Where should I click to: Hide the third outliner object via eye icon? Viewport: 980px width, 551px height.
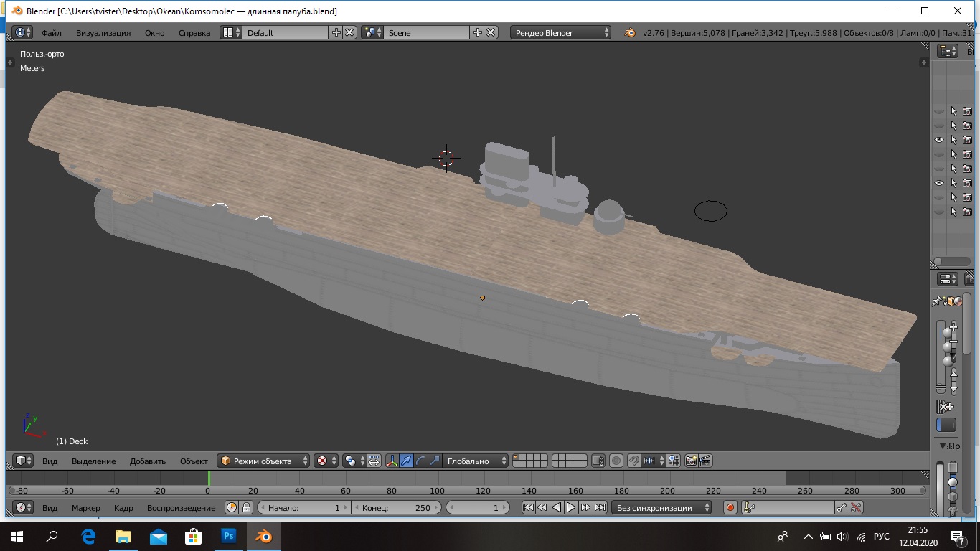939,140
